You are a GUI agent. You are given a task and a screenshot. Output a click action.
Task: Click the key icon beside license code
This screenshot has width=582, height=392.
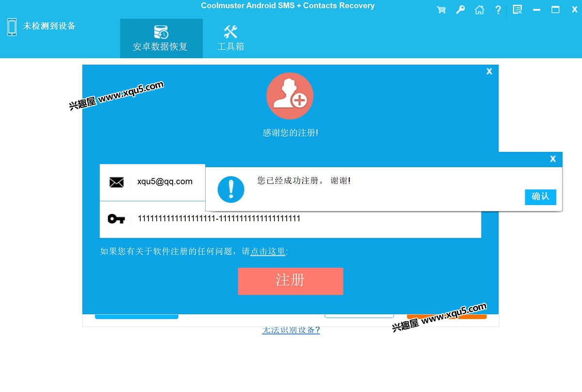[116, 219]
